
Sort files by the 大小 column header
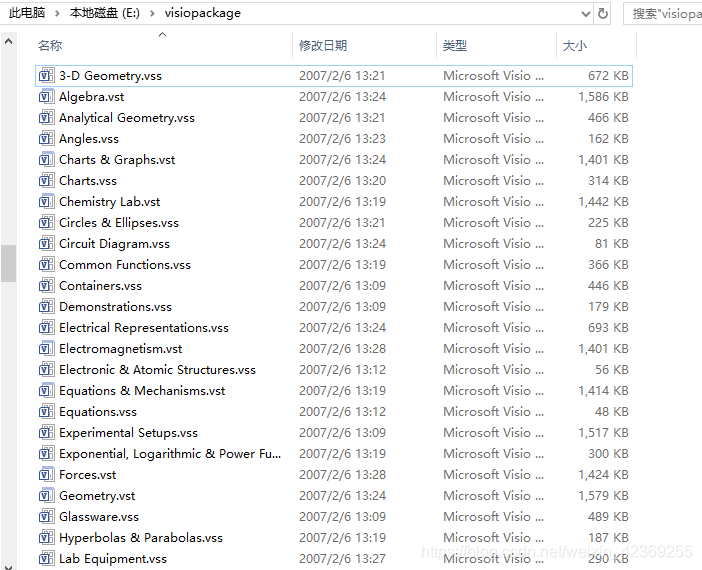coord(574,46)
